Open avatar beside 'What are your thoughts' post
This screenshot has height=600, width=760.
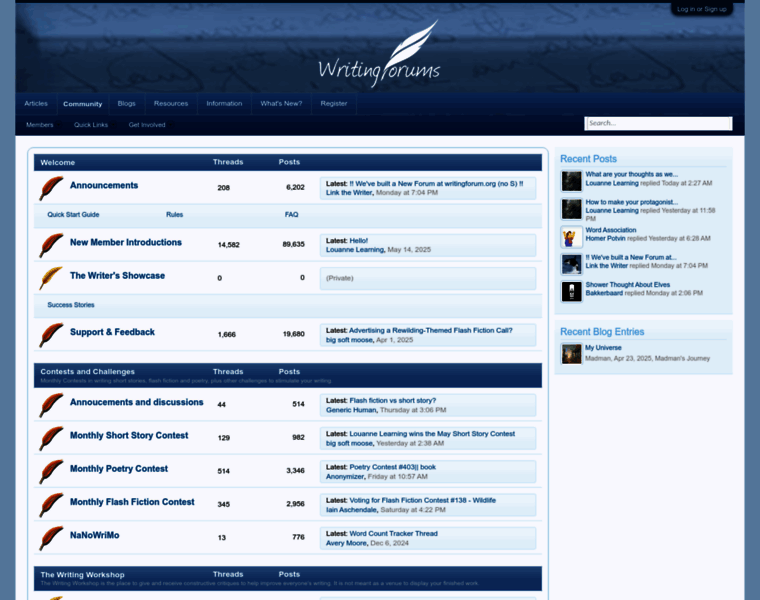(571, 181)
